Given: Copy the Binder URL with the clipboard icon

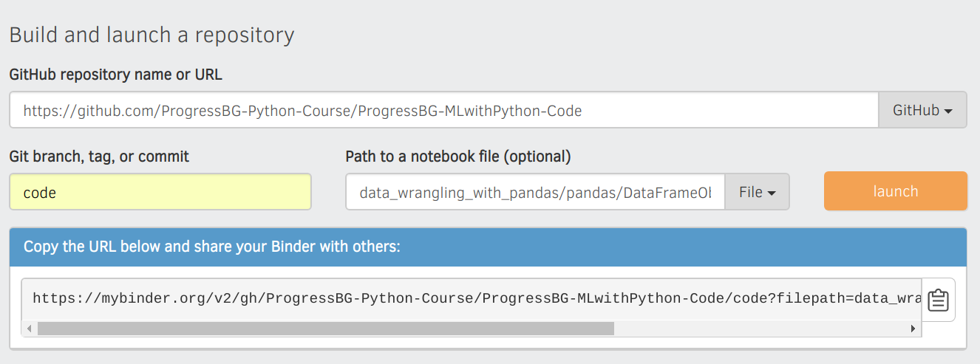Looking at the screenshot, I should pyautogui.click(x=938, y=300).
